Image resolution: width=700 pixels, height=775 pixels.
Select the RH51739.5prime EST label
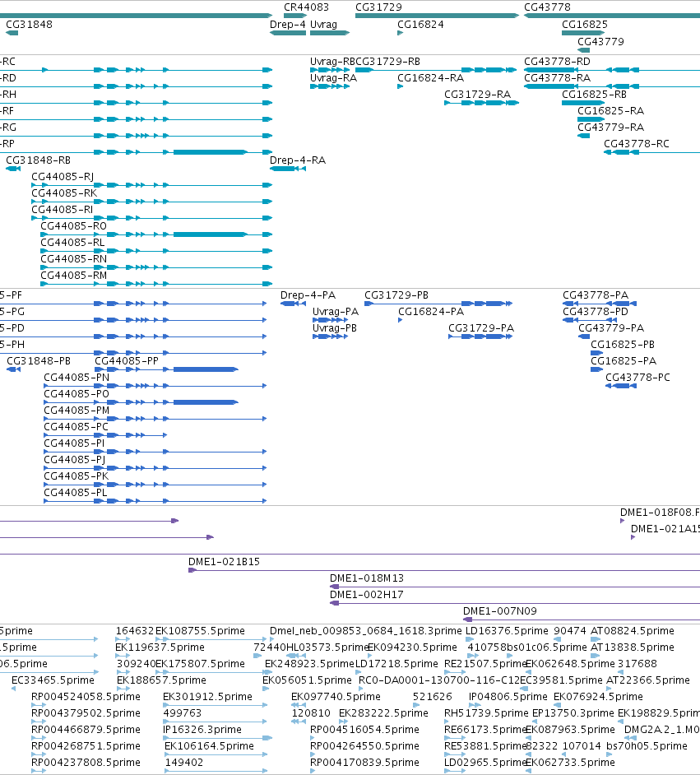pyautogui.click(x=486, y=712)
